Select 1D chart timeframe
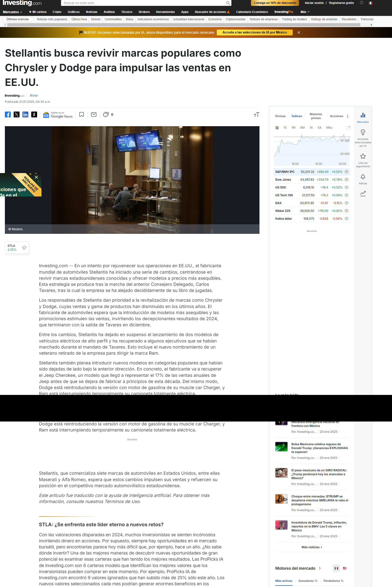Image resolution: width=392 pixels, height=587 pixels. click(277, 127)
